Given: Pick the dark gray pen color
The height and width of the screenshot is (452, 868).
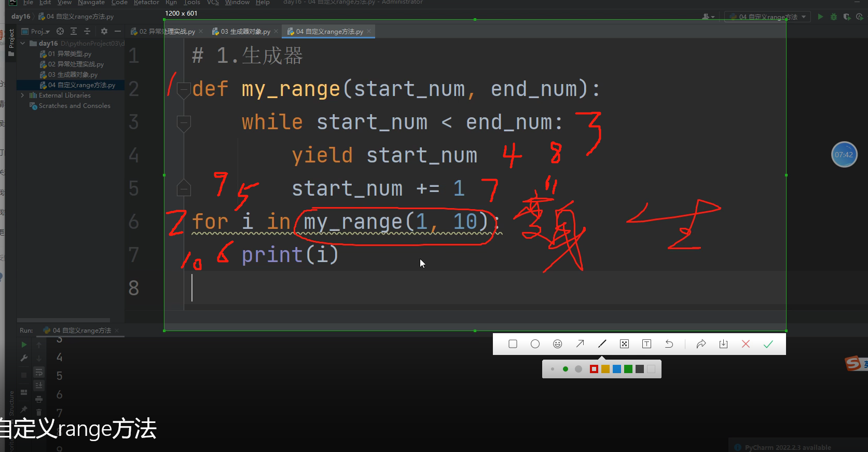Looking at the screenshot, I should tap(640, 369).
